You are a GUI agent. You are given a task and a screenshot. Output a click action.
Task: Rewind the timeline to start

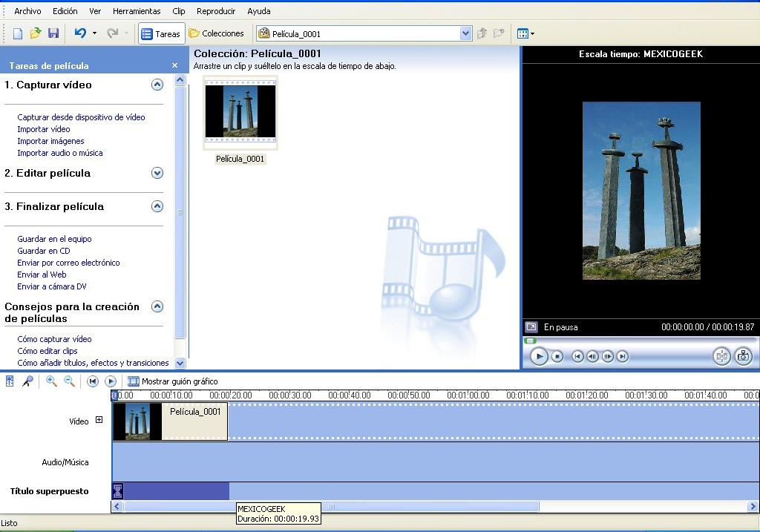click(93, 381)
